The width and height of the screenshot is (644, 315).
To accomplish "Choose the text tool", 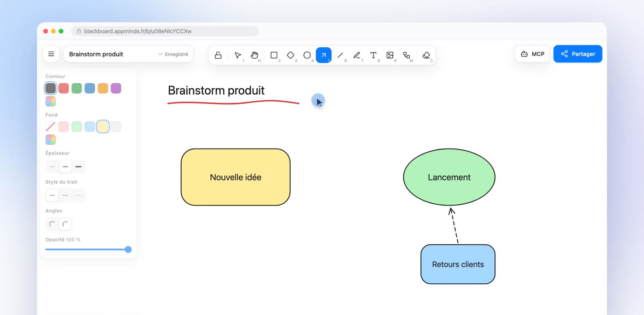I will point(373,55).
